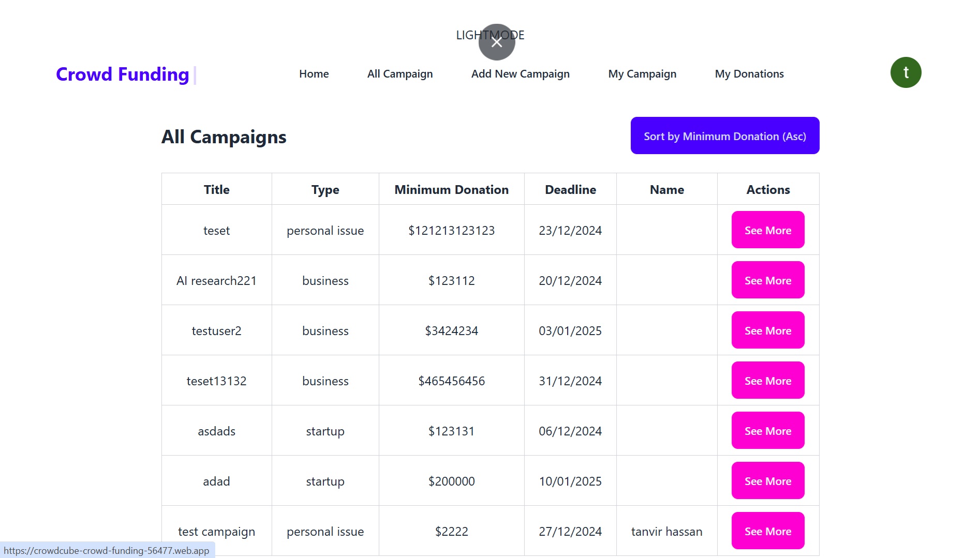Sort campaigns by Minimum Donation ascending
980x558 pixels.
tap(724, 136)
